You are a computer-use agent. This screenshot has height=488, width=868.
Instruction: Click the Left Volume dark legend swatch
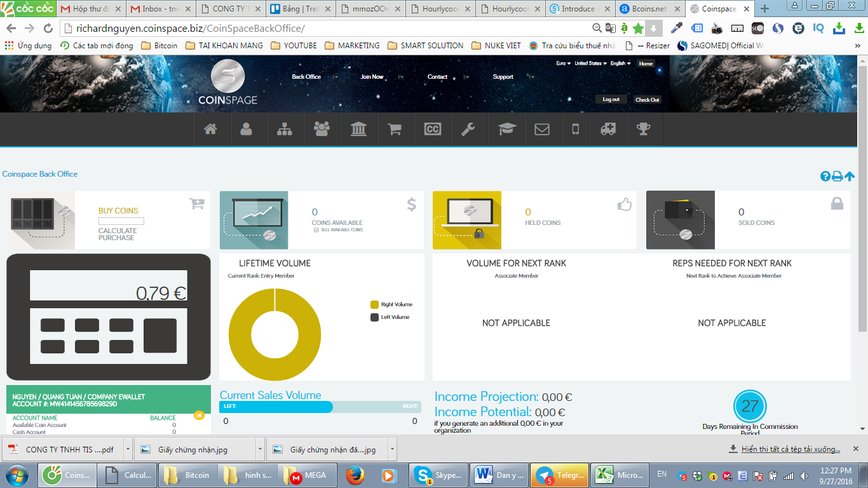[x=374, y=317]
